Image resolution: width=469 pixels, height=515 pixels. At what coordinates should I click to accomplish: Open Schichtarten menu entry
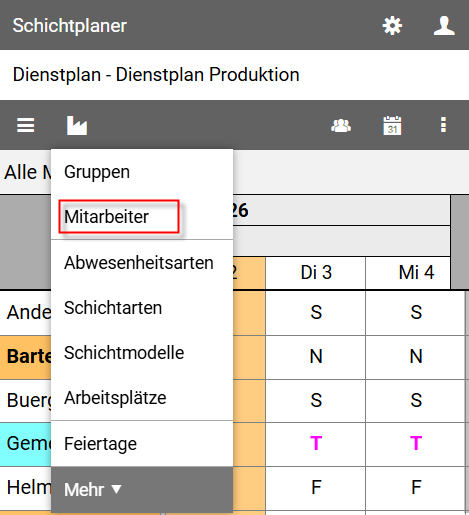tap(142, 308)
